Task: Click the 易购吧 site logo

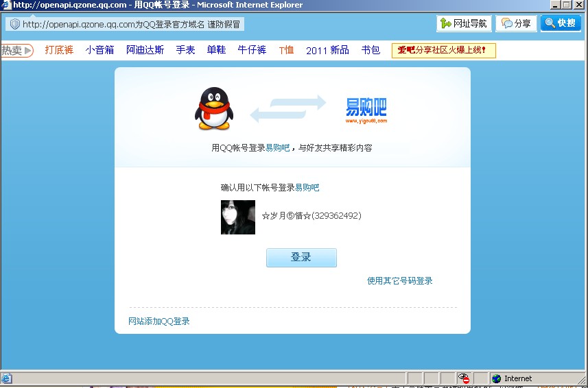Action: [x=366, y=111]
